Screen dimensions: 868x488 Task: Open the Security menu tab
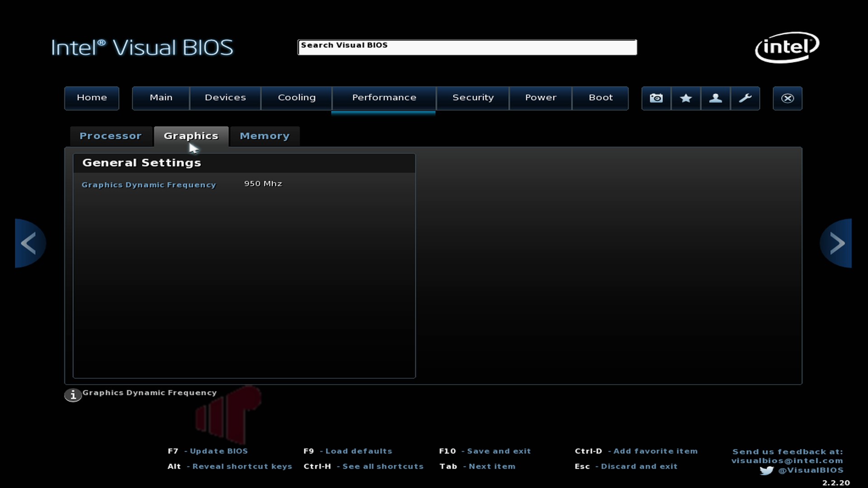(x=473, y=98)
